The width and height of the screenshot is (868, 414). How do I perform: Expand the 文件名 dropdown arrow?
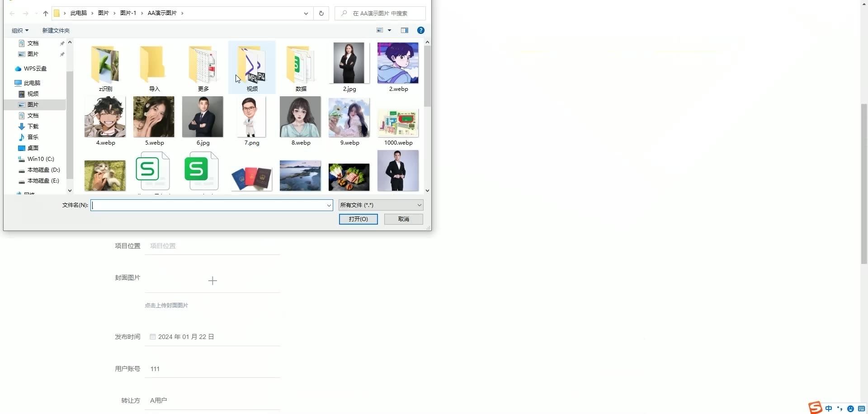(329, 205)
